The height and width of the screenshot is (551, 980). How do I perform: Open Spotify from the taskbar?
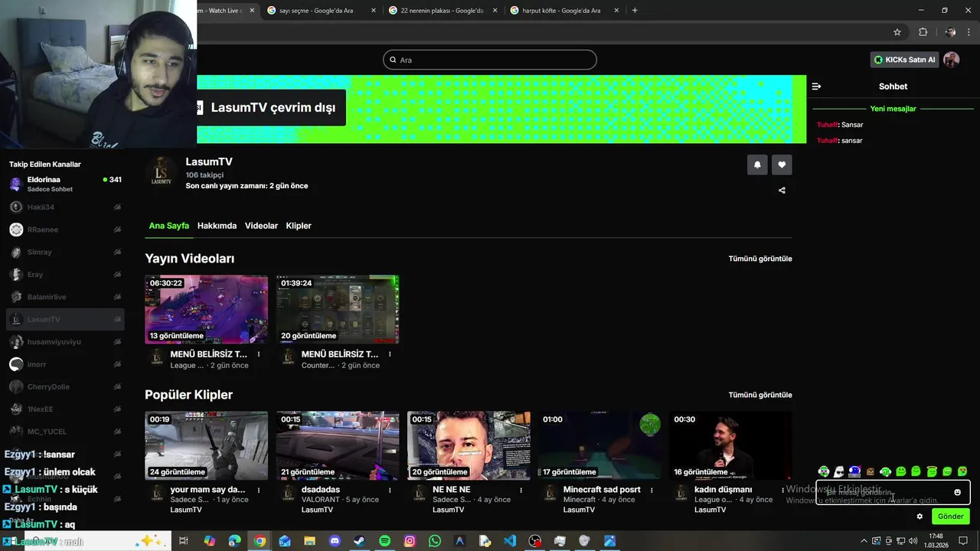click(384, 541)
